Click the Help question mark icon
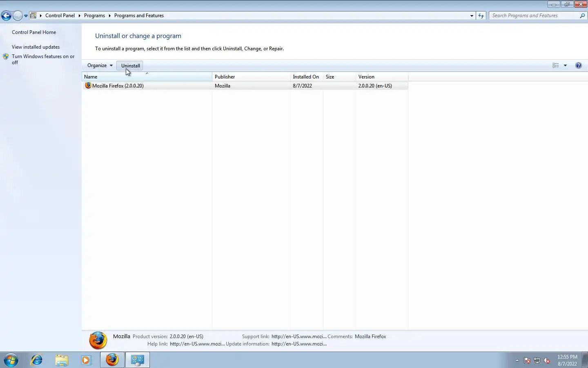 click(x=578, y=65)
